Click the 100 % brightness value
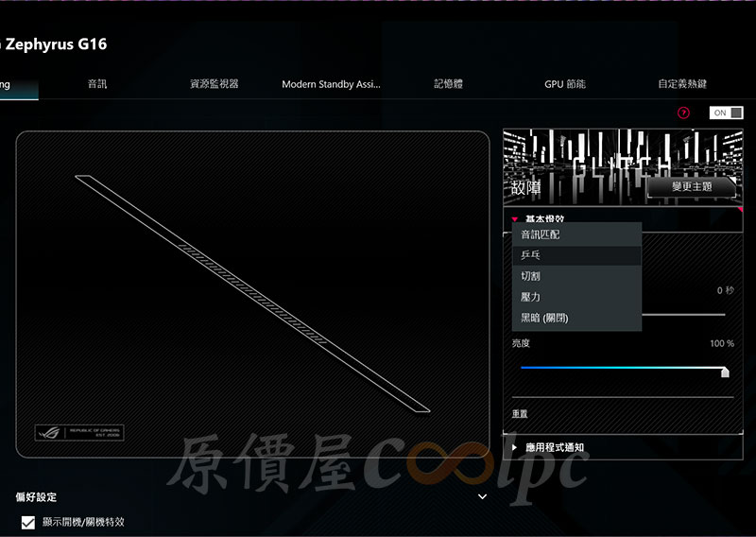The height and width of the screenshot is (537, 756). 722,343
